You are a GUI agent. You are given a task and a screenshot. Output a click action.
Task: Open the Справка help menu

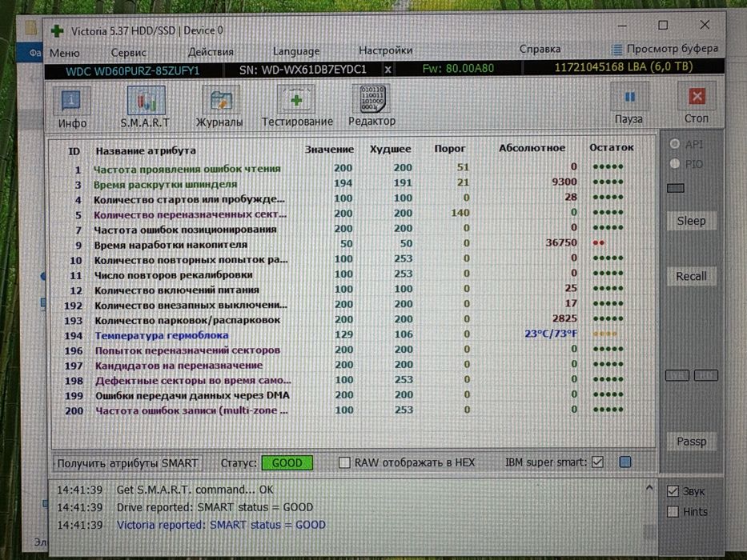pos(540,49)
